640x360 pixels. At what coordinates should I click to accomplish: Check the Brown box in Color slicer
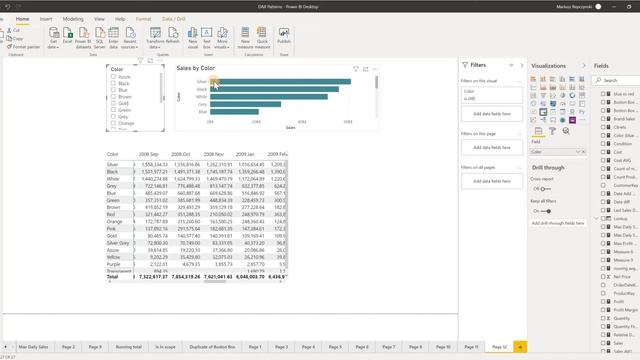tap(113, 96)
